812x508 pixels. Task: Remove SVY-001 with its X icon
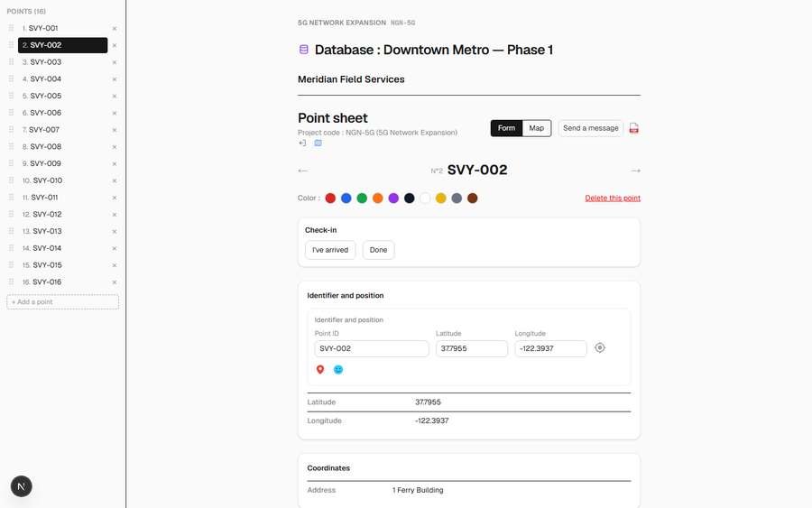click(115, 29)
